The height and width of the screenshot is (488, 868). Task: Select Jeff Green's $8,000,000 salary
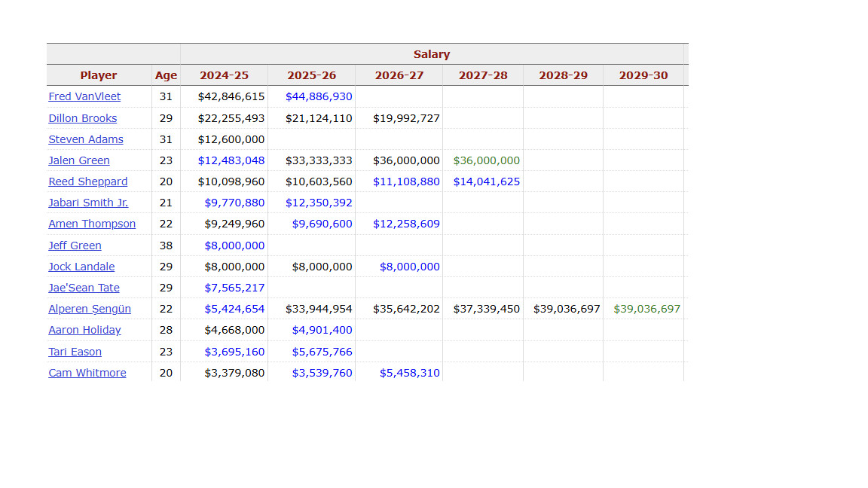point(234,246)
